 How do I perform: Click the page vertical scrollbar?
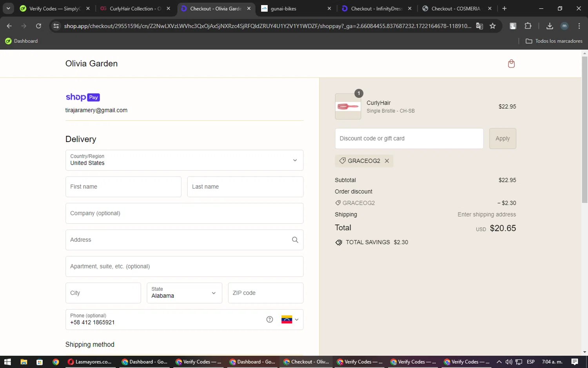click(x=584, y=129)
